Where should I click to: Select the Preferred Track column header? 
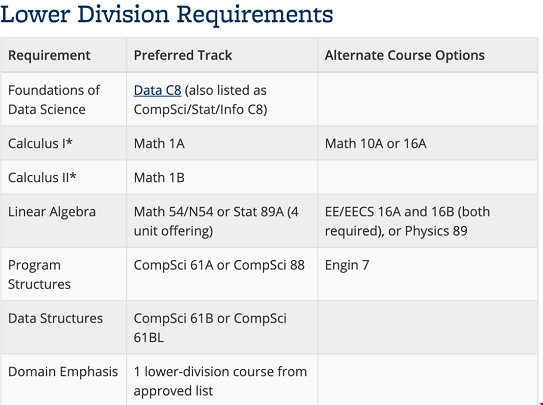[x=222, y=55]
